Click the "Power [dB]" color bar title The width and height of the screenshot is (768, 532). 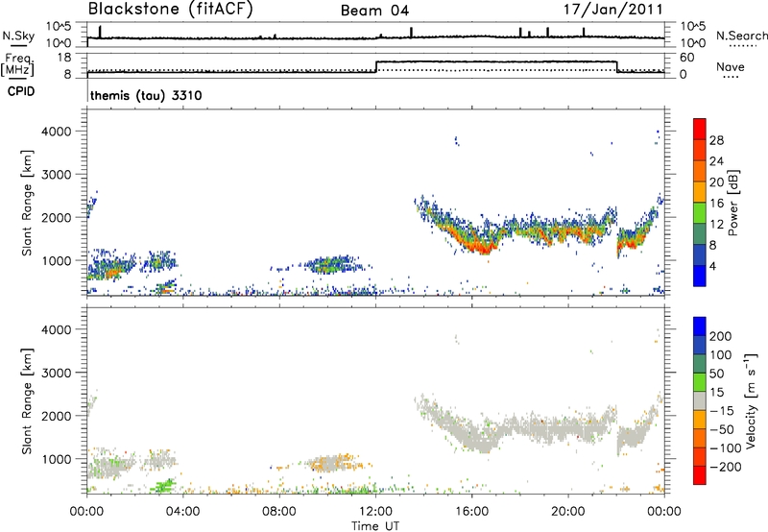coord(732,203)
